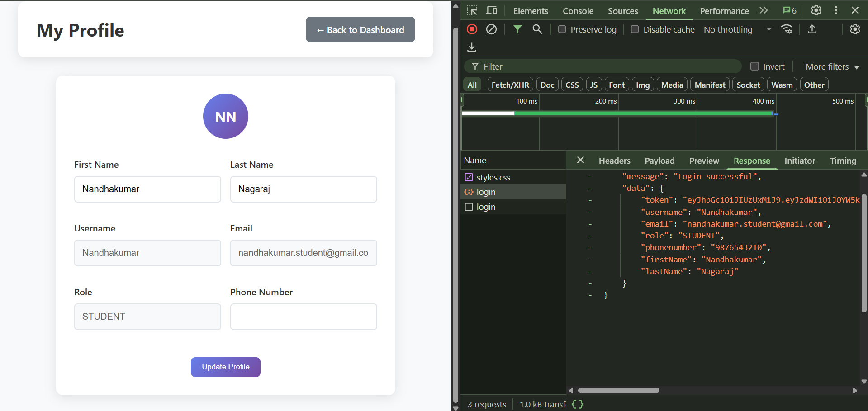868x411 pixels.
Task: Switch to the Elements tab
Action: pos(531,11)
